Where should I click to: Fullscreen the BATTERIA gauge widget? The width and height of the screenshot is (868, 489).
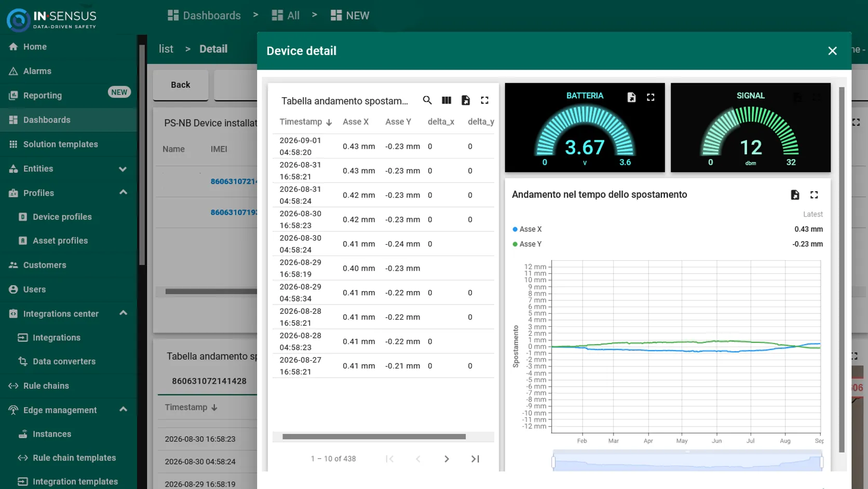(650, 97)
